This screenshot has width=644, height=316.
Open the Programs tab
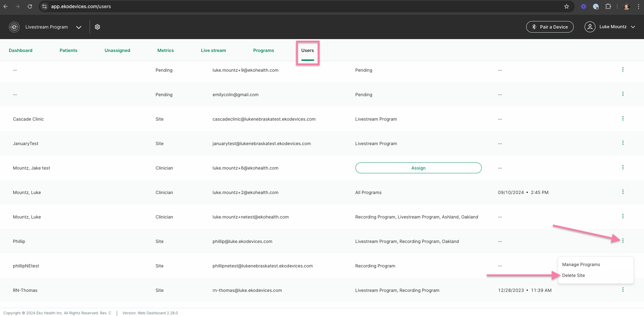(x=264, y=50)
